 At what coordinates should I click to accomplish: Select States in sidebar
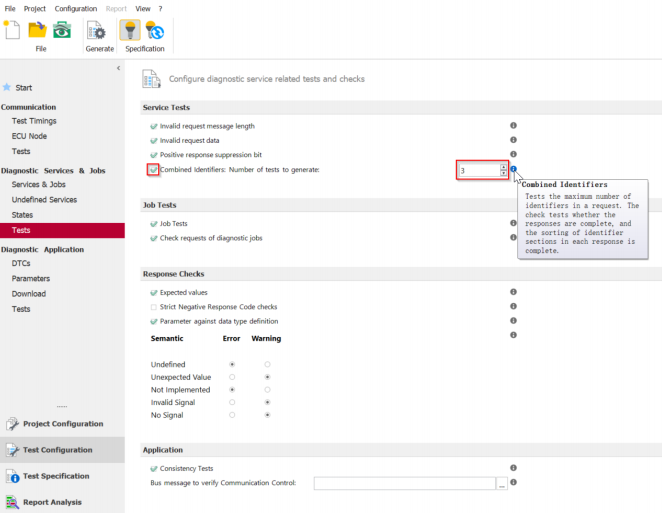tap(22, 214)
